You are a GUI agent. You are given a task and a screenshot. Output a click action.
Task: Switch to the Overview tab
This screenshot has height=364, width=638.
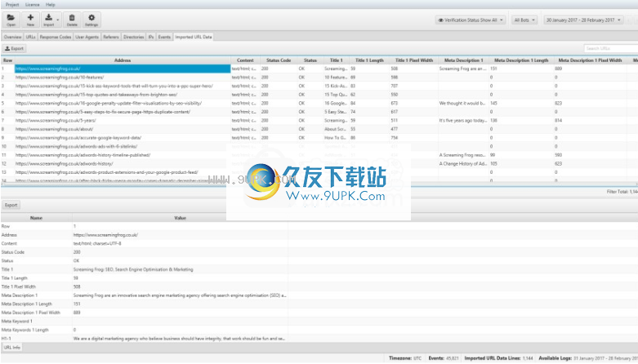coord(12,37)
